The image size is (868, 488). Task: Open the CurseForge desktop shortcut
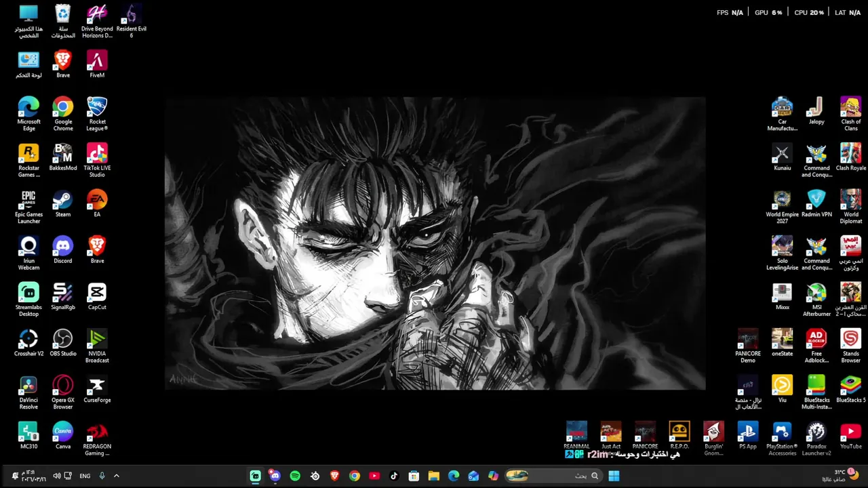tap(97, 389)
